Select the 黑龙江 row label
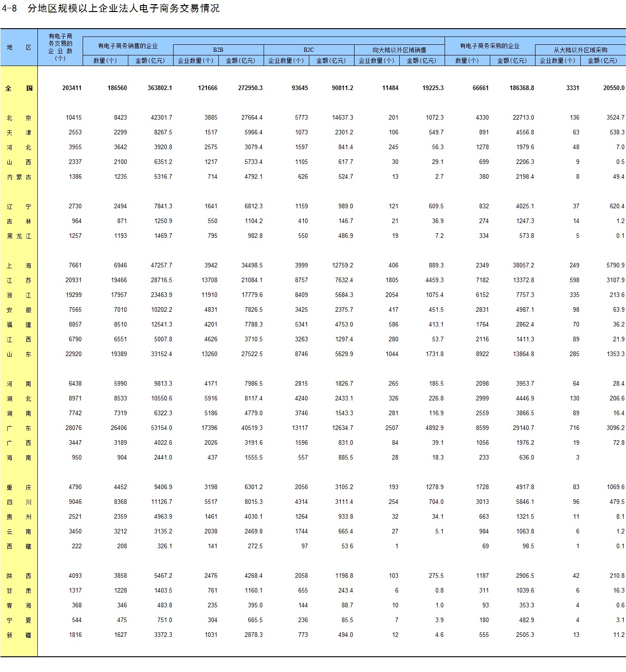 (19, 236)
